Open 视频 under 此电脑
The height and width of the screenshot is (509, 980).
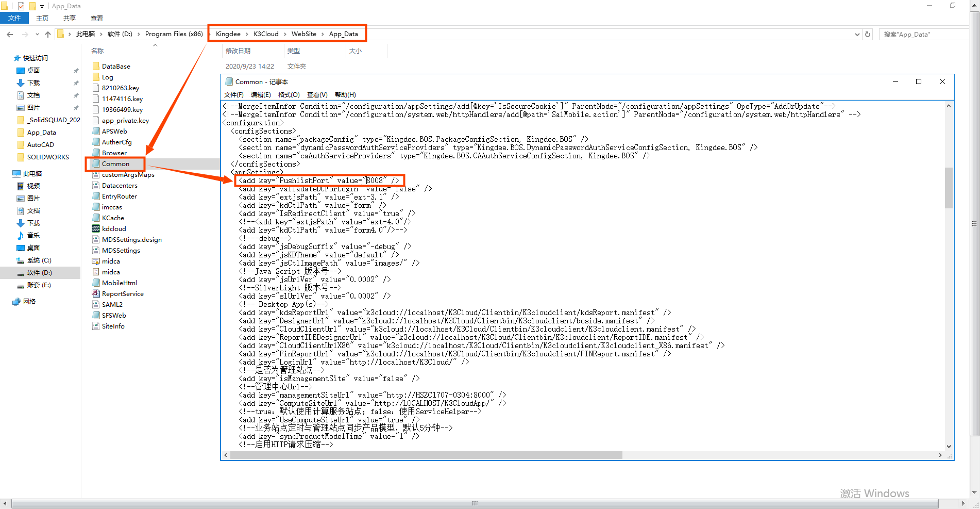coord(33,186)
